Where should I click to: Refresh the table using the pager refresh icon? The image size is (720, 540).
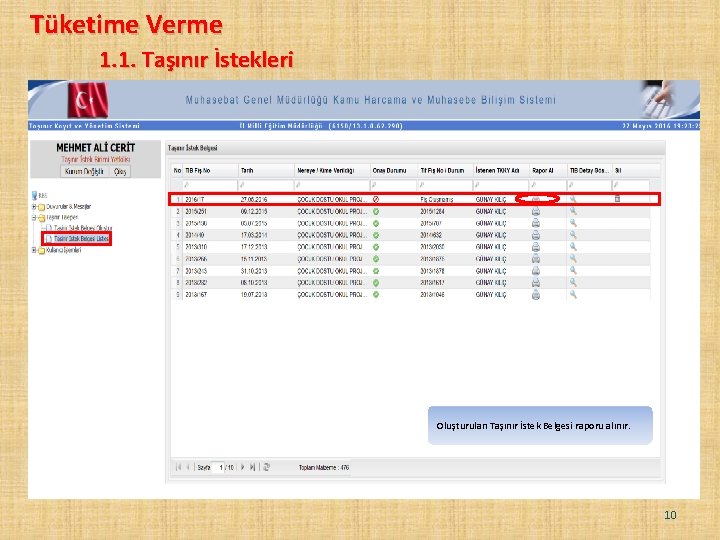point(267,467)
